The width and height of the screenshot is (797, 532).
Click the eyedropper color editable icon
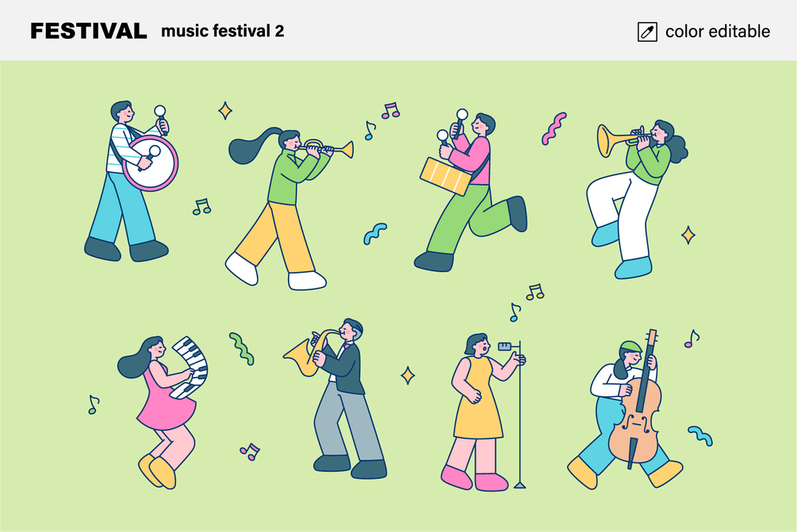click(647, 32)
